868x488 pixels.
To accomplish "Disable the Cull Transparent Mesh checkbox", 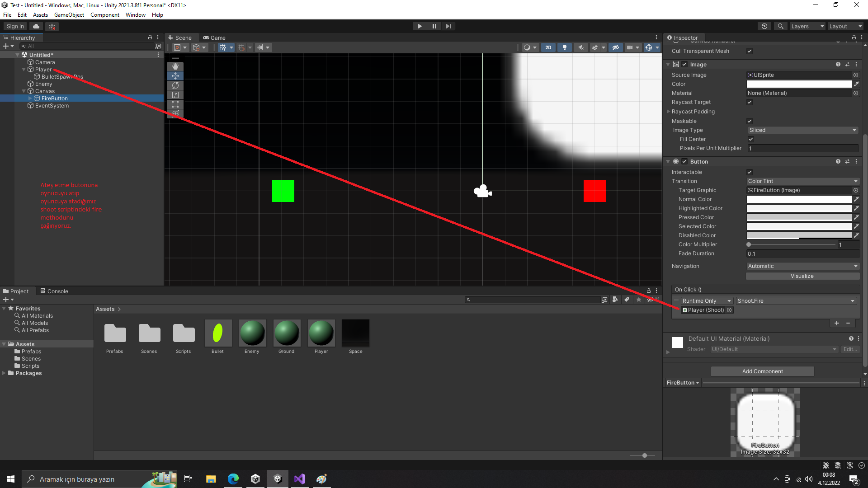I will (x=750, y=51).
